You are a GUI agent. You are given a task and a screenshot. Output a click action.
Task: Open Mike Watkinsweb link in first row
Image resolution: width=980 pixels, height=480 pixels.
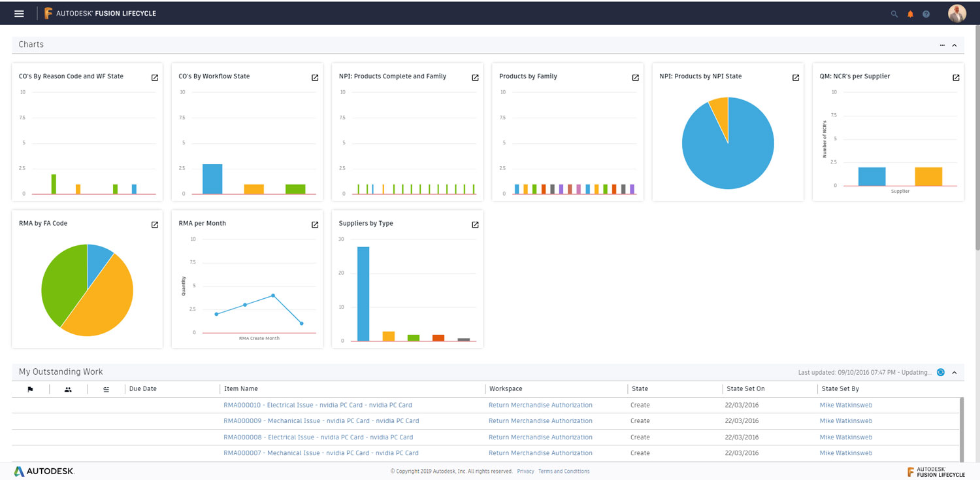(x=845, y=405)
